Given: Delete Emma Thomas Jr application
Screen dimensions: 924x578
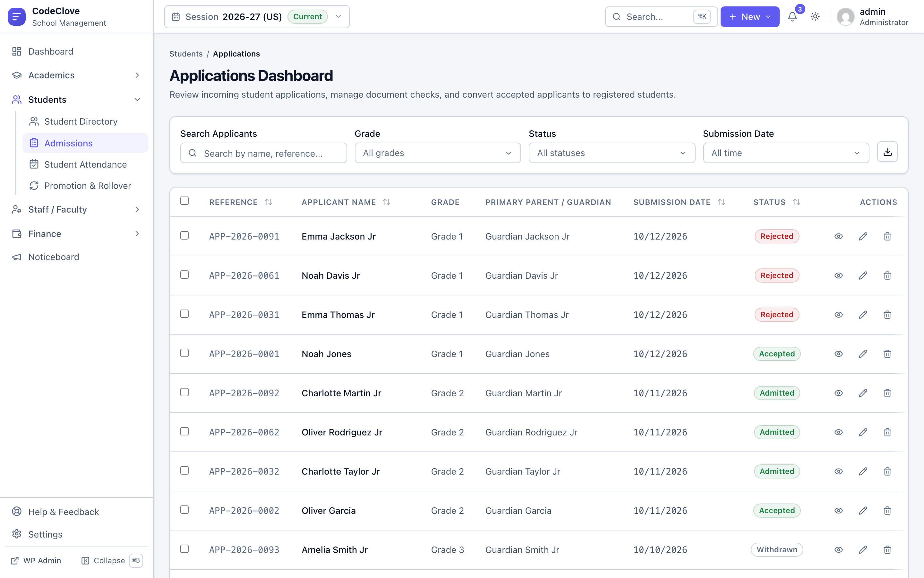Looking at the screenshot, I should tap(887, 315).
